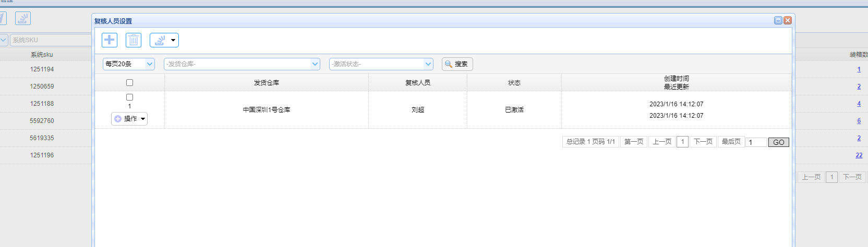
Task: Click SKU 1251196 in background list
Action: 42,155
